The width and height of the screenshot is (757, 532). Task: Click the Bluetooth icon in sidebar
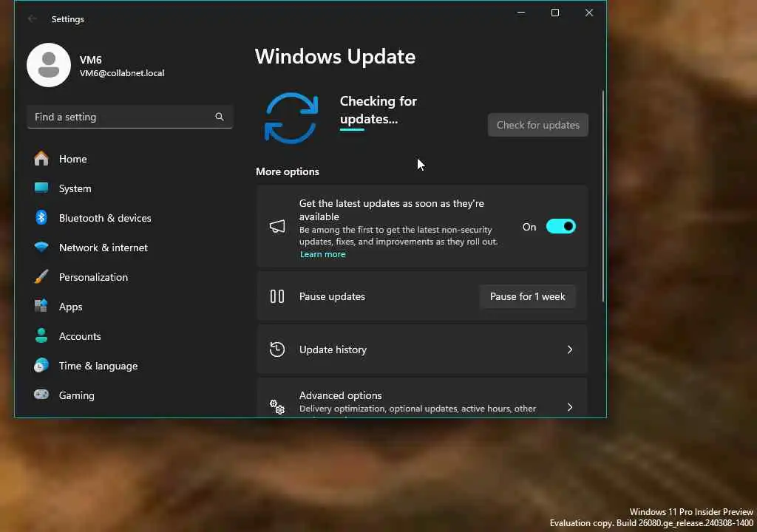click(41, 217)
